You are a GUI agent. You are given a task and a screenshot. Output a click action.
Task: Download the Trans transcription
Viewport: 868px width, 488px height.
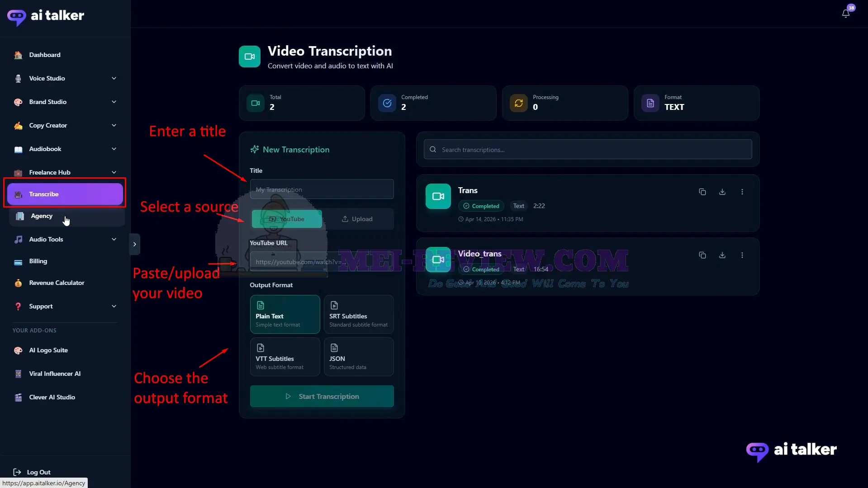[x=722, y=192]
